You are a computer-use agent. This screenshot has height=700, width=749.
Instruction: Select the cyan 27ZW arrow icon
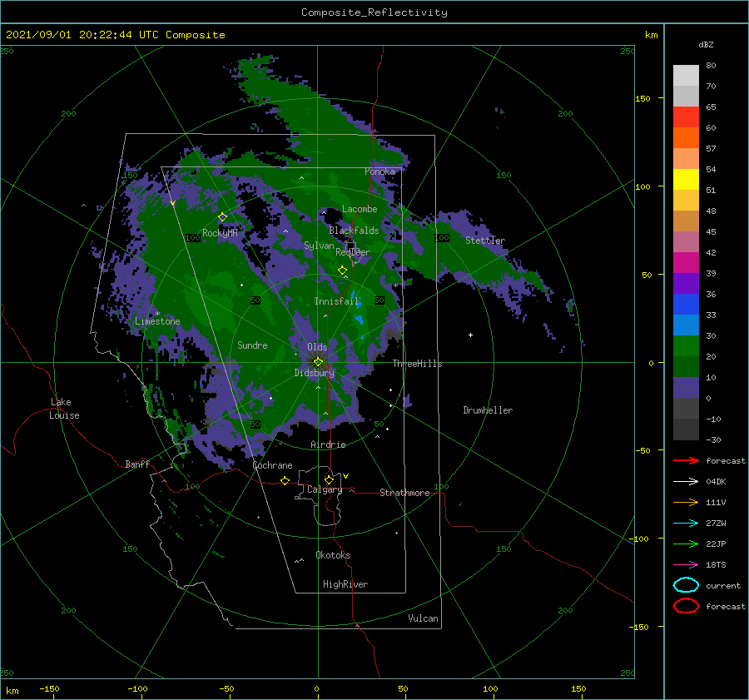click(x=686, y=524)
